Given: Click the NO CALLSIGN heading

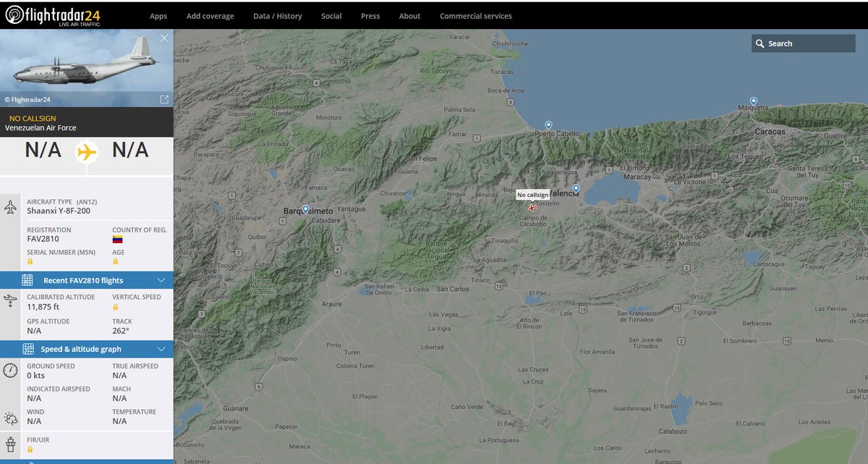Looking at the screenshot, I should (x=33, y=118).
